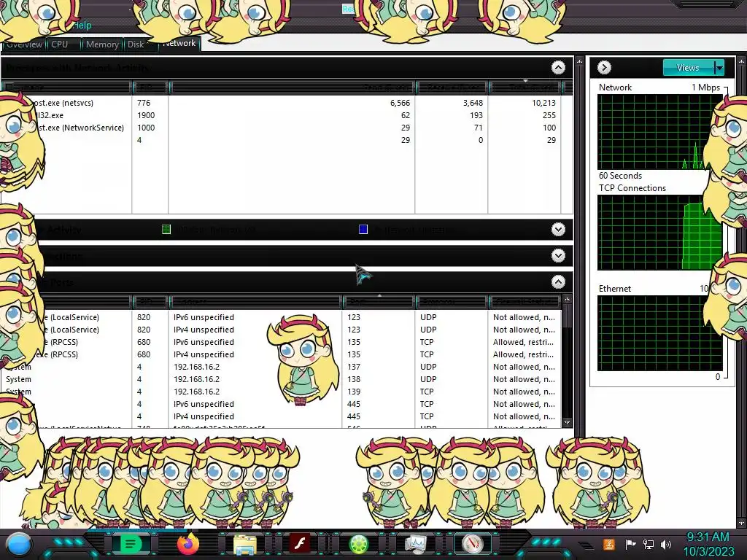Open the volume speaker tray icon
This screenshot has height=560, width=747.
666,544
